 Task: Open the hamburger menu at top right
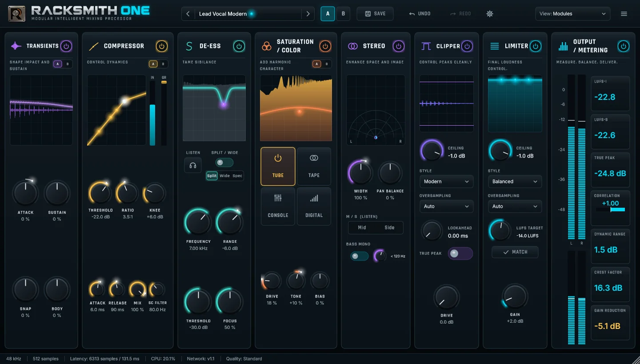point(624,14)
